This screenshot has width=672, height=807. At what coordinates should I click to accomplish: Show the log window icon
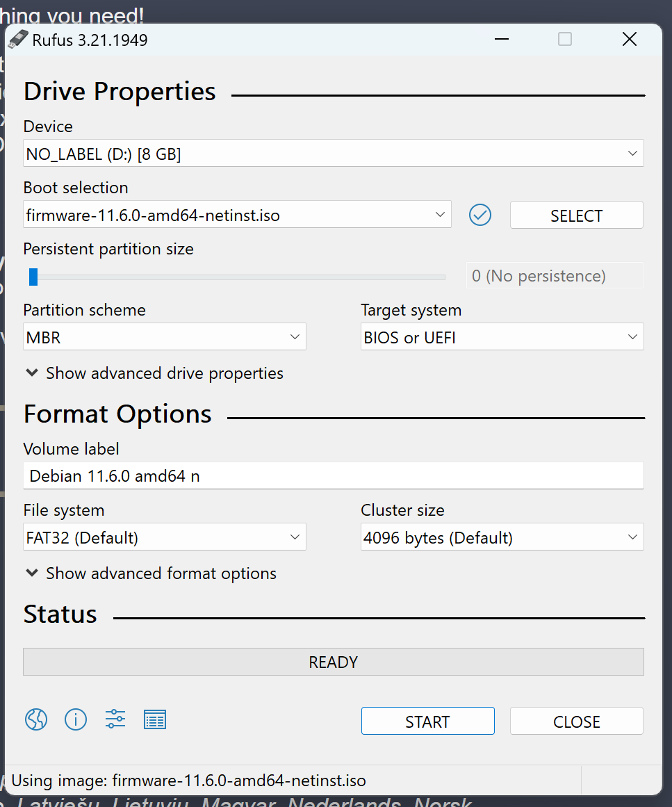point(155,719)
